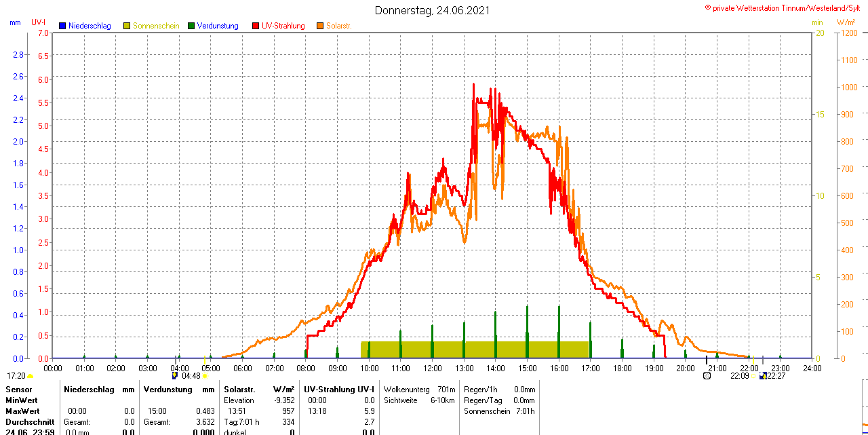This screenshot has height=435, width=868.
Task: Click the yellow Sonnenschein legend square
Action: click(127, 26)
